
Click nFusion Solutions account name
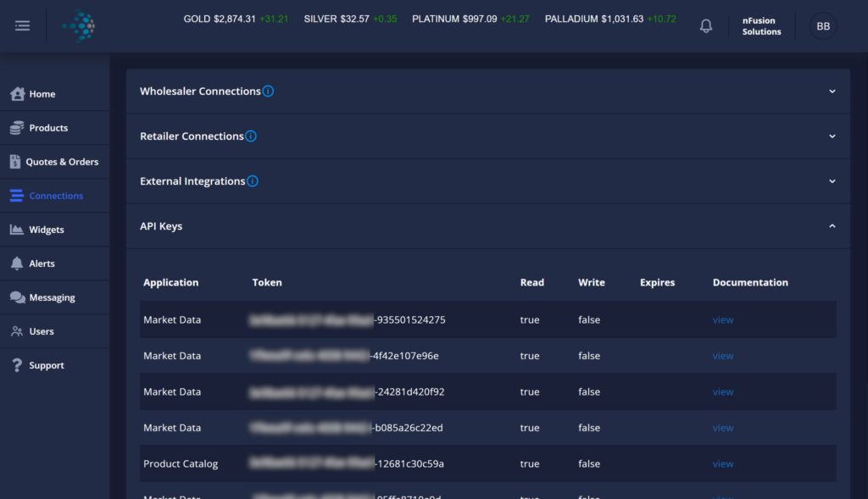pyautogui.click(x=761, y=26)
